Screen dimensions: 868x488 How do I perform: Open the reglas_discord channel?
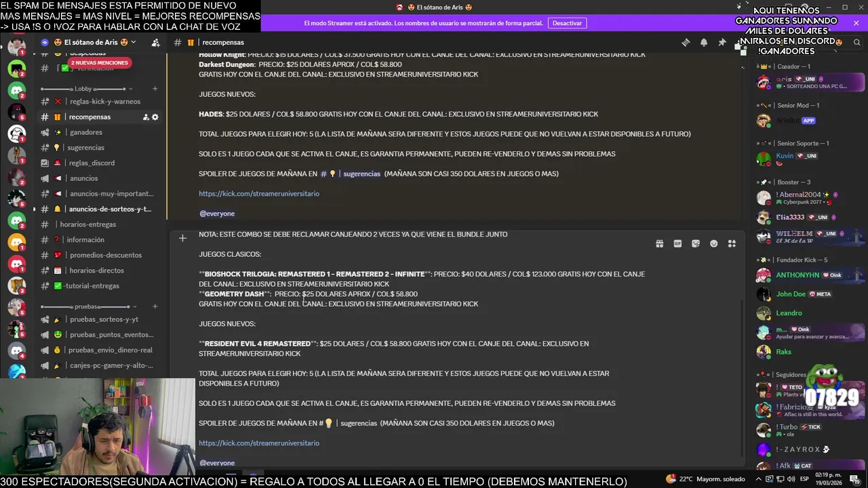point(98,163)
